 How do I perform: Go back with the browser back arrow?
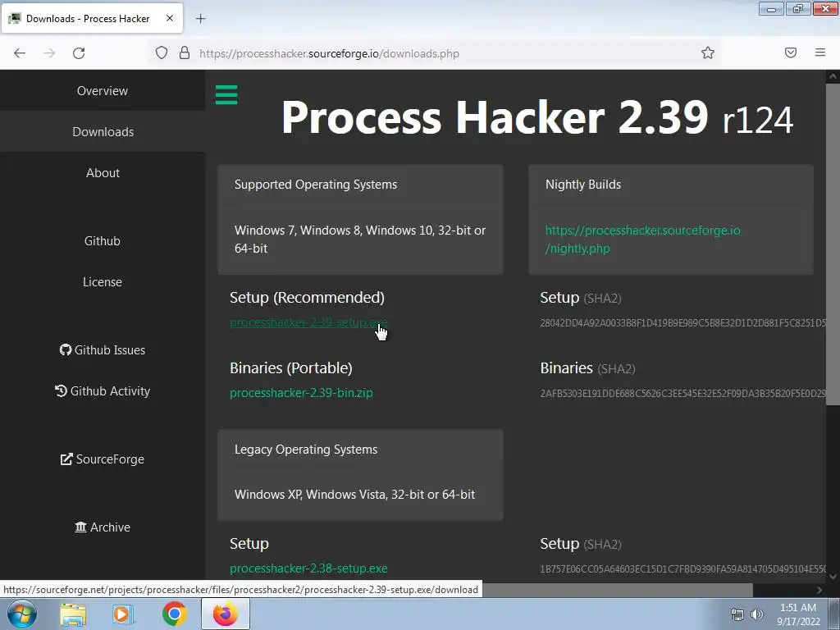point(20,53)
